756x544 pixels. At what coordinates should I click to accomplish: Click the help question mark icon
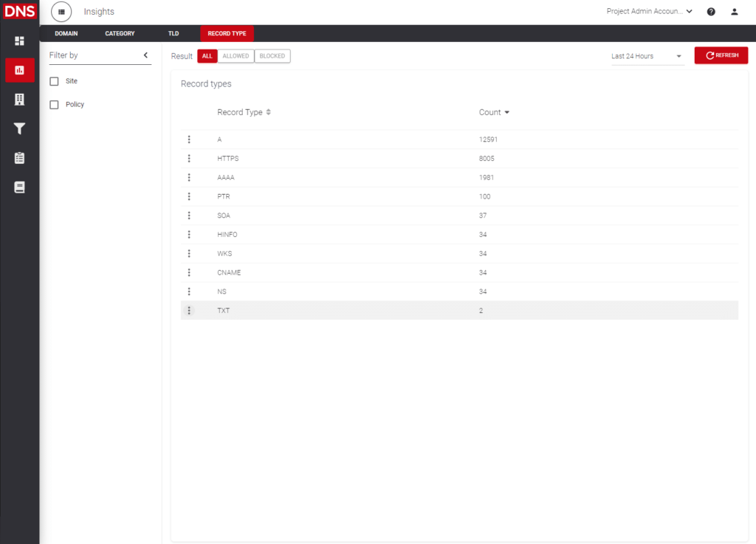pyautogui.click(x=711, y=12)
